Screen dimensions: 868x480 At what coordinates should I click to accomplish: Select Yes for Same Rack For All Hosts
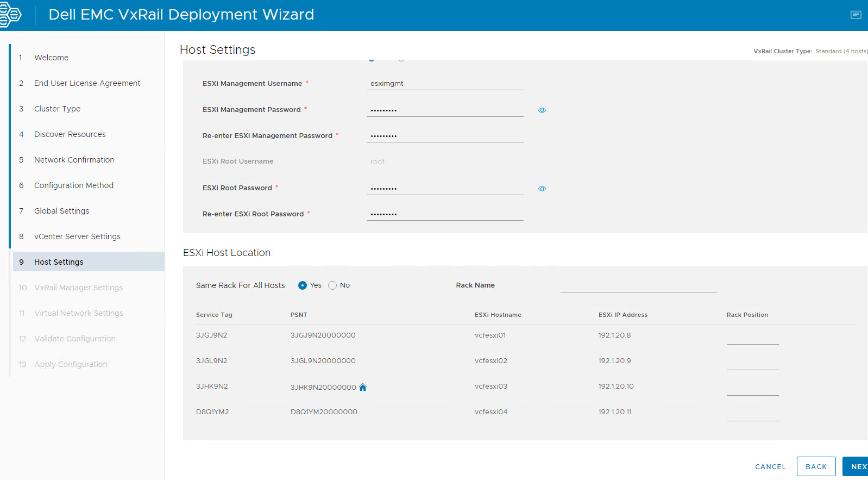pos(303,285)
